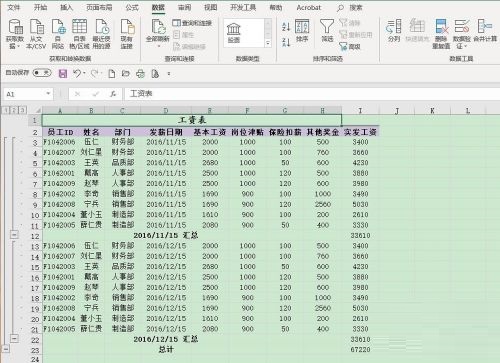Open 现有连接 (Existing Connections)

tap(127, 27)
